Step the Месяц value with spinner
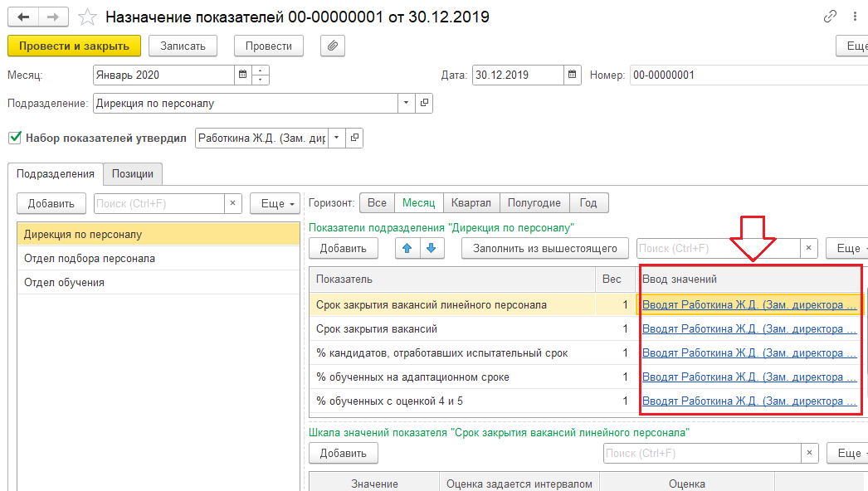 point(261,75)
